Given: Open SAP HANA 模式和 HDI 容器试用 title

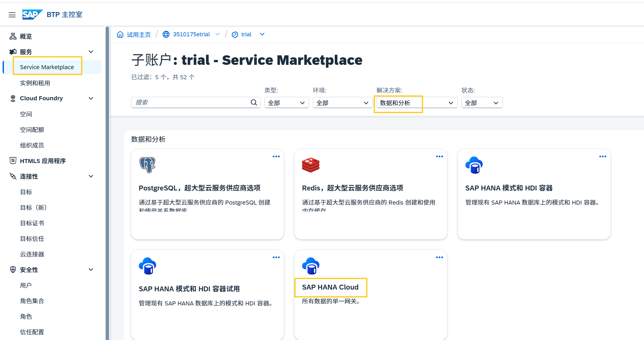Looking at the screenshot, I should point(189,289).
